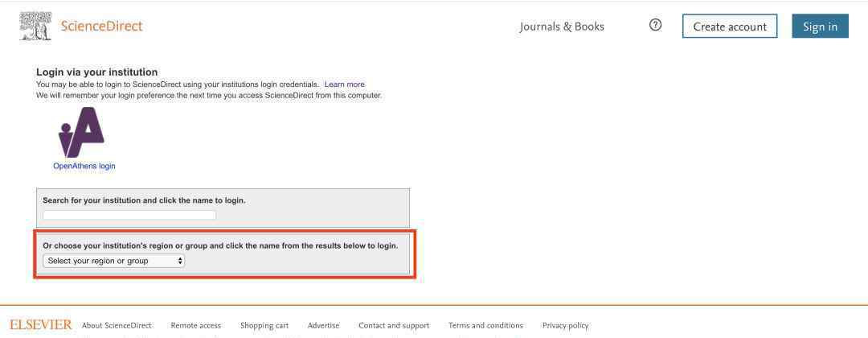
Task: Go to ScienceDirect home via logo text
Action: click(101, 26)
